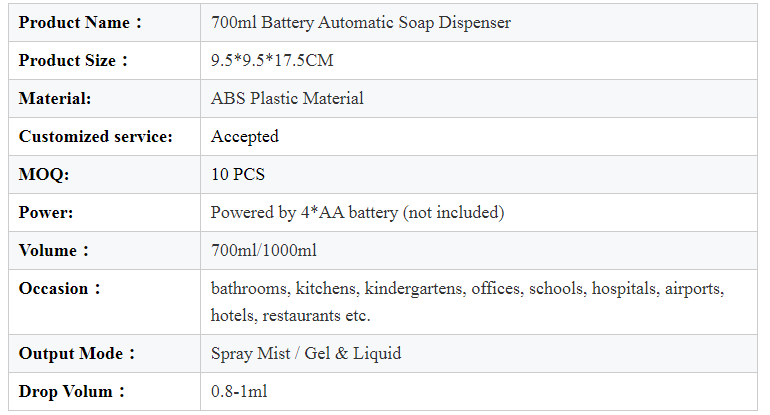Click the 700ml/1000ml volume value
770x415 pixels.
(264, 250)
